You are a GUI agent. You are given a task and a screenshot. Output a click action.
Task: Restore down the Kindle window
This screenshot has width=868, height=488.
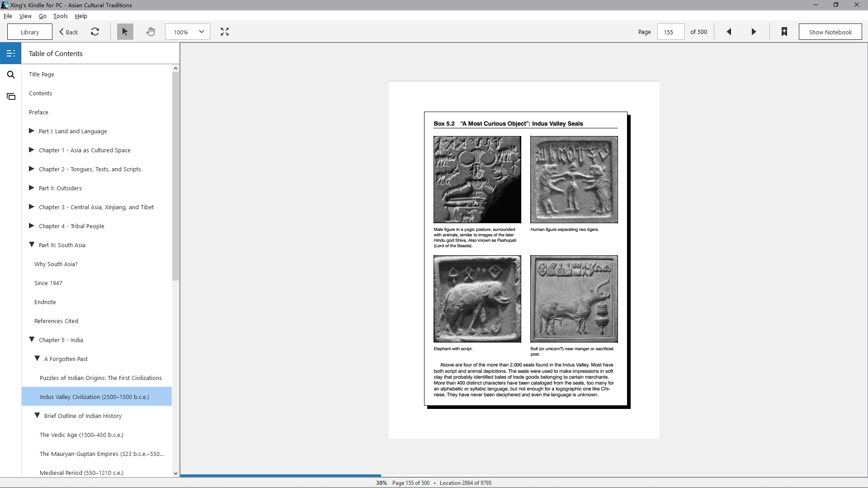pos(836,5)
